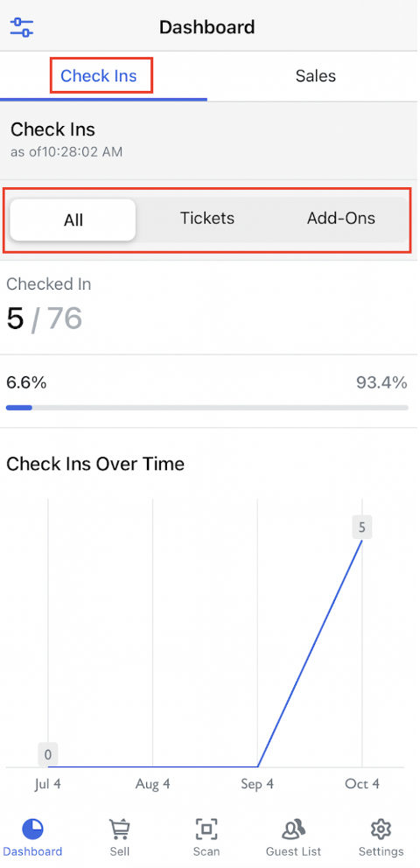420x868 pixels.
Task: Switch to the Sales tab
Action: tap(315, 76)
